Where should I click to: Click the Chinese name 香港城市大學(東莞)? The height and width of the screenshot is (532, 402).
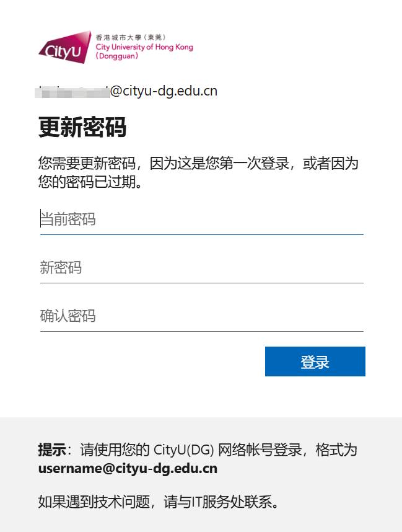click(131, 37)
